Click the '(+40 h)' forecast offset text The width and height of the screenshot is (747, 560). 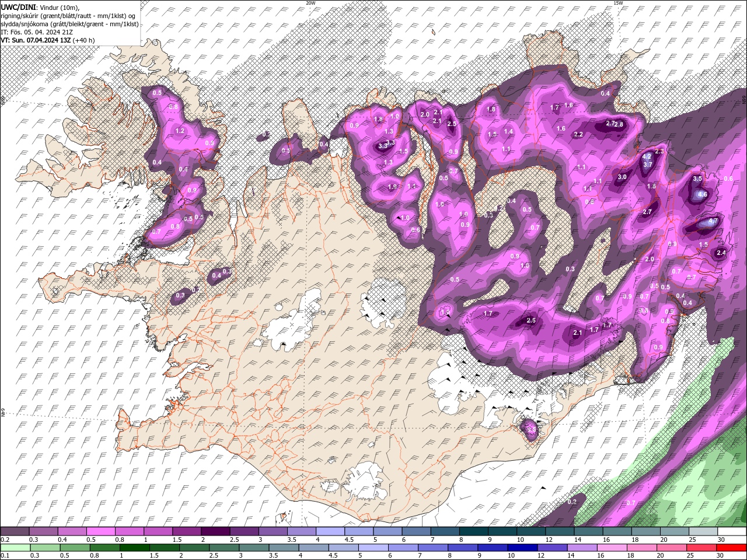(83, 40)
